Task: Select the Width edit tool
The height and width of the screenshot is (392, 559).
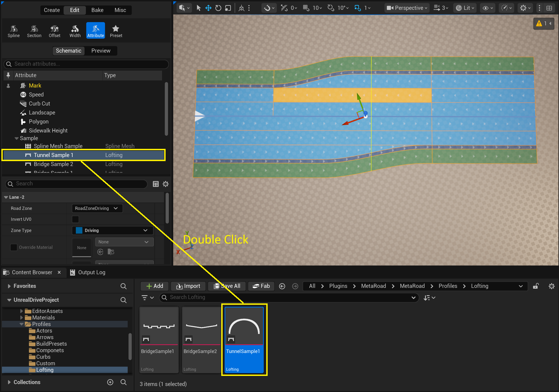Action: [75, 31]
